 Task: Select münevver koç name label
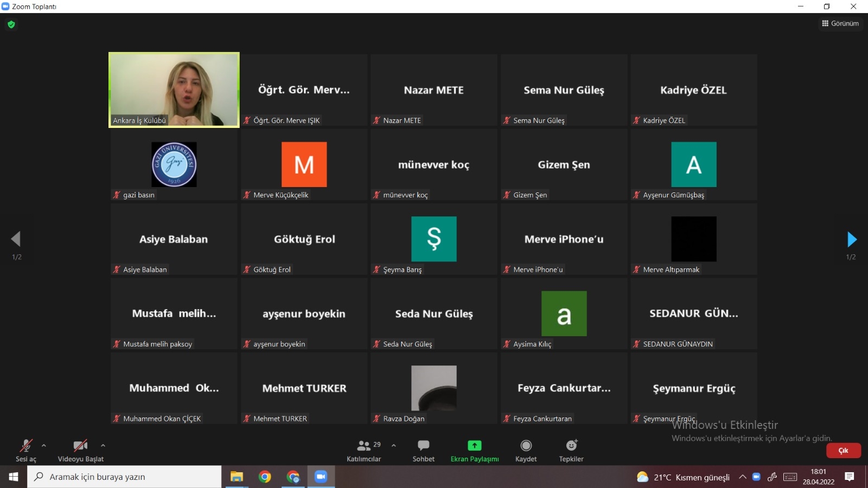pyautogui.click(x=405, y=195)
